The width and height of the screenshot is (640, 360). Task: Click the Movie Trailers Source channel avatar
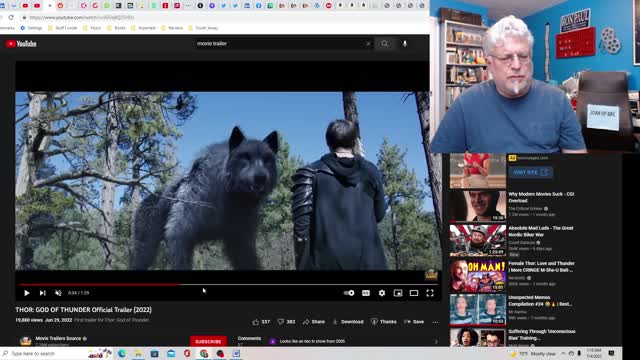(x=25, y=341)
